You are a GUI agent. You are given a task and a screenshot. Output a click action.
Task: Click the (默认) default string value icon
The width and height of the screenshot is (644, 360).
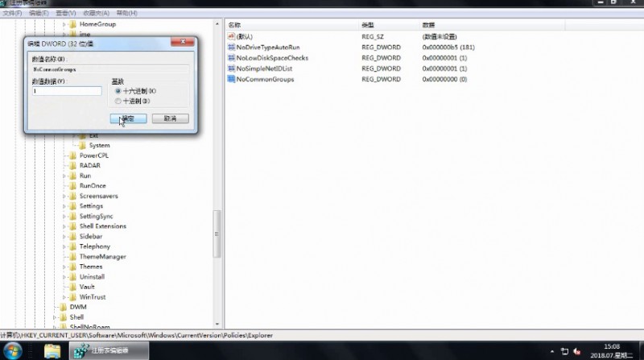coord(231,37)
